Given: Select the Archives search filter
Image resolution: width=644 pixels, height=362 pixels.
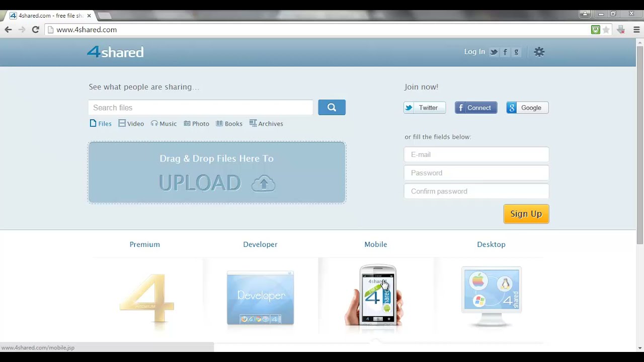Looking at the screenshot, I should [266, 123].
